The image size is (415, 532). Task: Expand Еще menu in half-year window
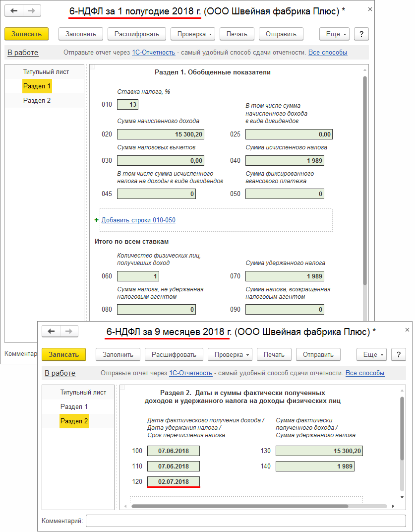336,34
